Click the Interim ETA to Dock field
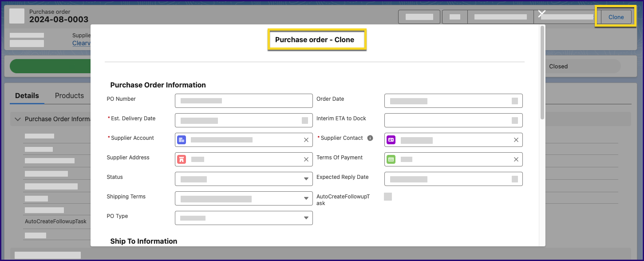This screenshot has width=644, height=261. pyautogui.click(x=454, y=120)
